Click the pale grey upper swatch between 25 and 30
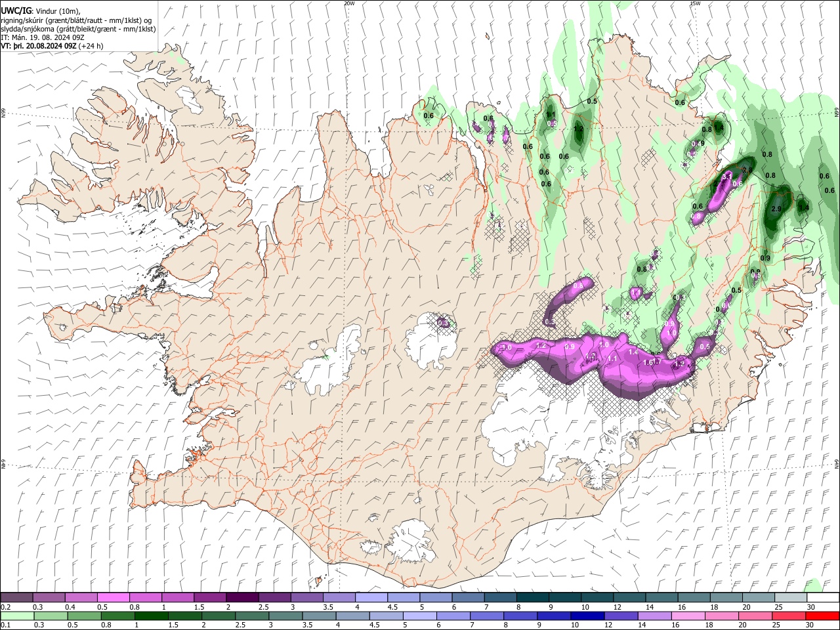840x630 pixels. (791, 598)
